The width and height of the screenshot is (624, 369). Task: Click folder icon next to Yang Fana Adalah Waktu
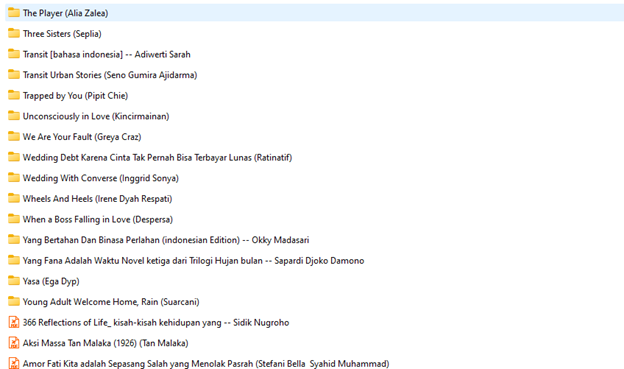click(x=14, y=260)
